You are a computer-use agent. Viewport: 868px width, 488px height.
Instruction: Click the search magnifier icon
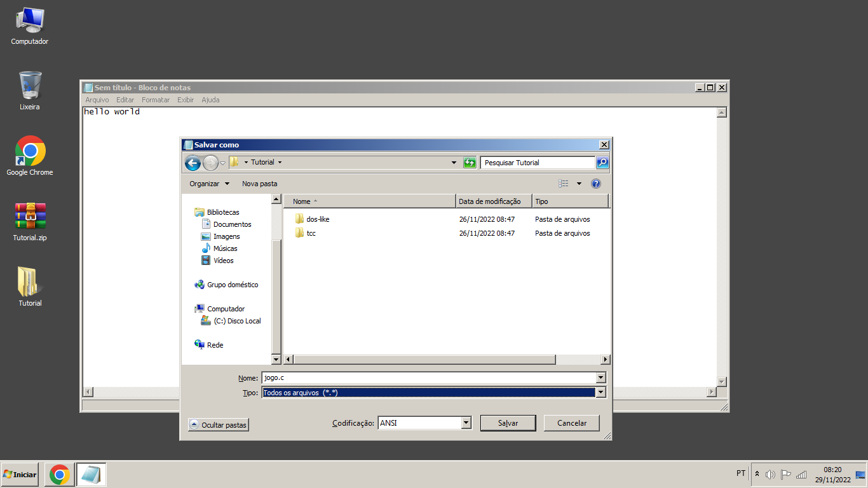point(602,163)
